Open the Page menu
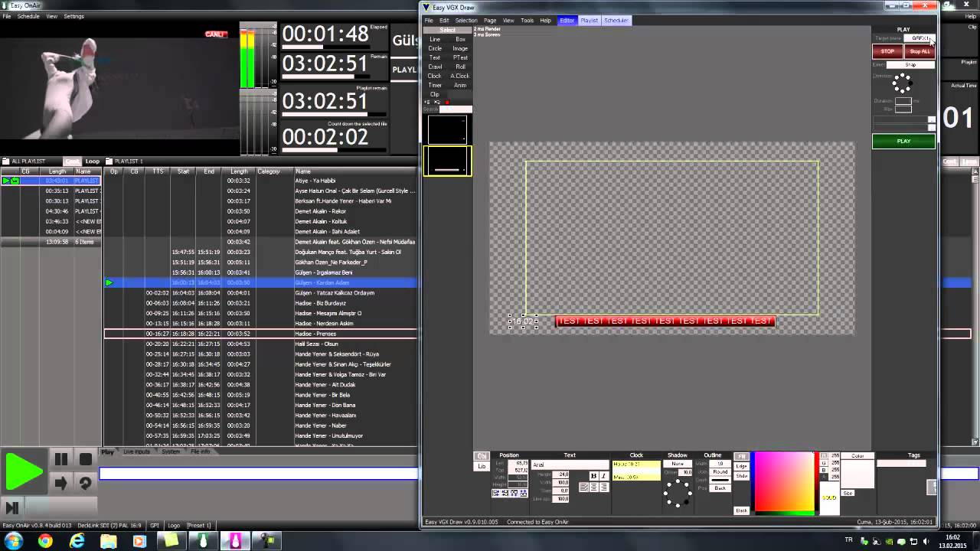The height and width of the screenshot is (551, 980). pos(490,21)
